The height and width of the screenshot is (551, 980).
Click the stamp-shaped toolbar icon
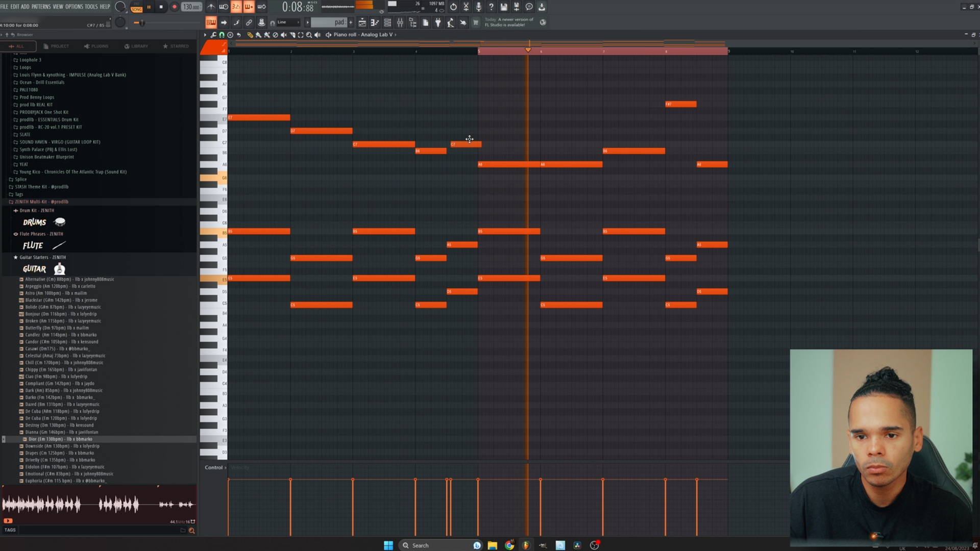click(261, 22)
